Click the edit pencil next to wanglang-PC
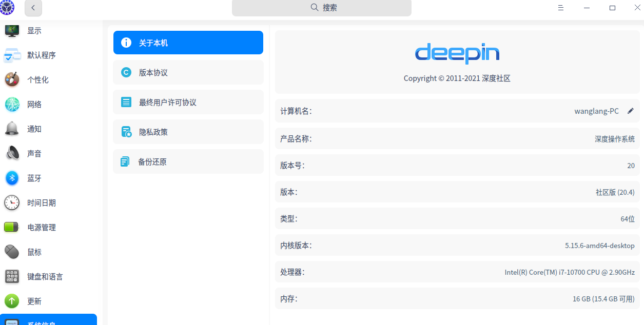 pyautogui.click(x=631, y=110)
